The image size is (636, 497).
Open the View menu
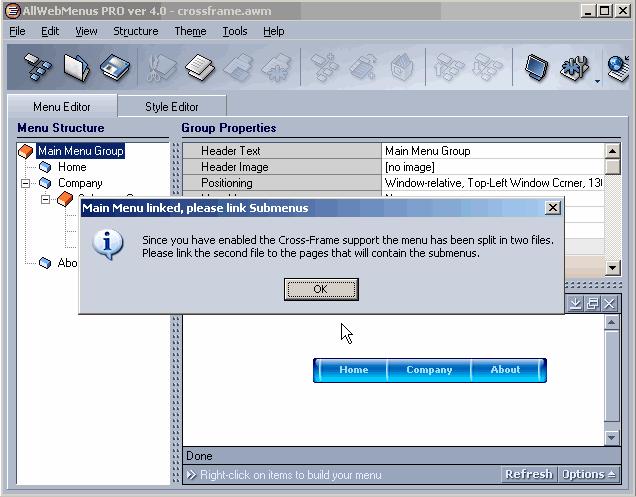[86, 31]
